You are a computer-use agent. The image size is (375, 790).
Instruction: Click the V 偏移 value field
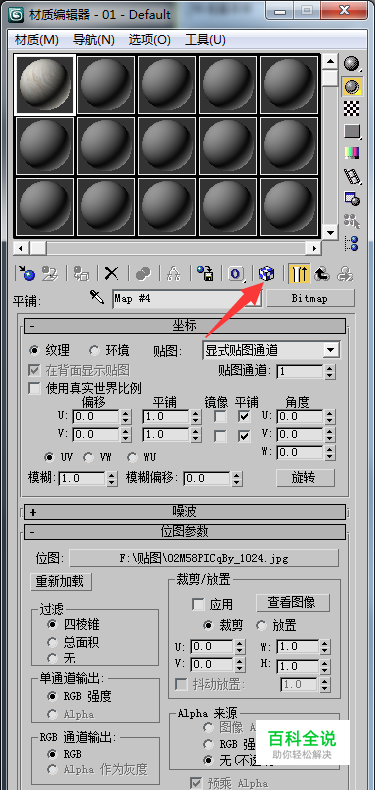96,434
